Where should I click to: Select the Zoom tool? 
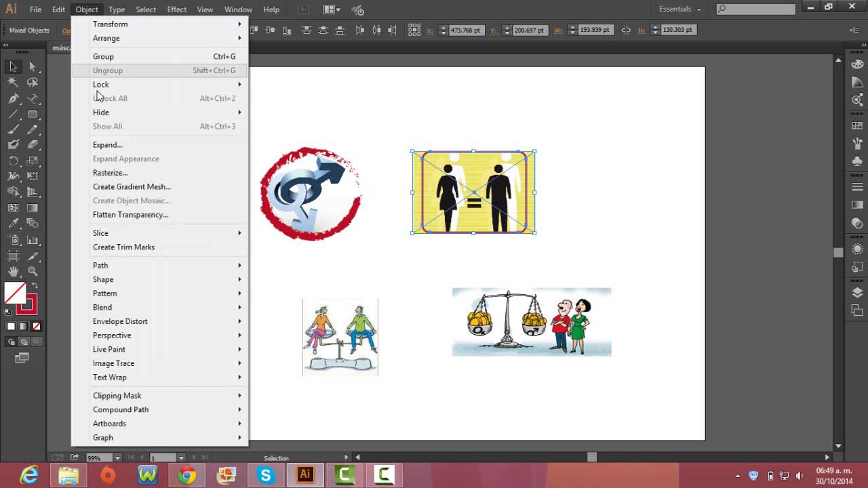(32, 271)
